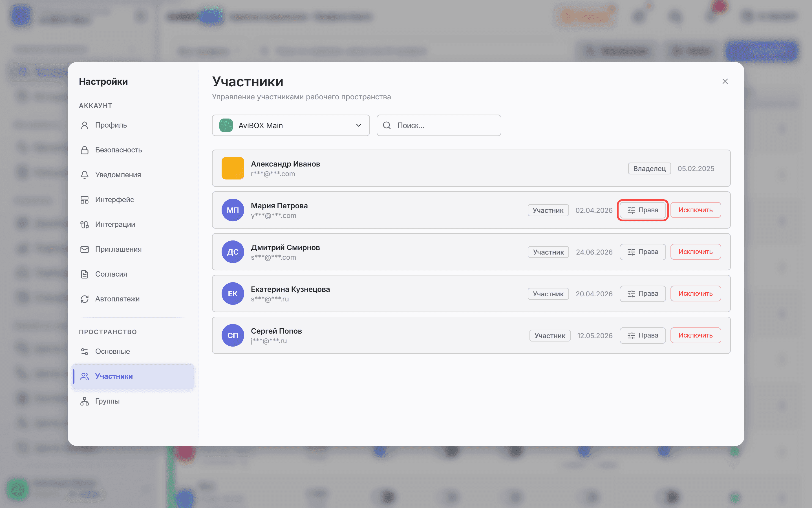Open Права for Сергей Попов
Screen dimensions: 812x508
click(x=643, y=335)
